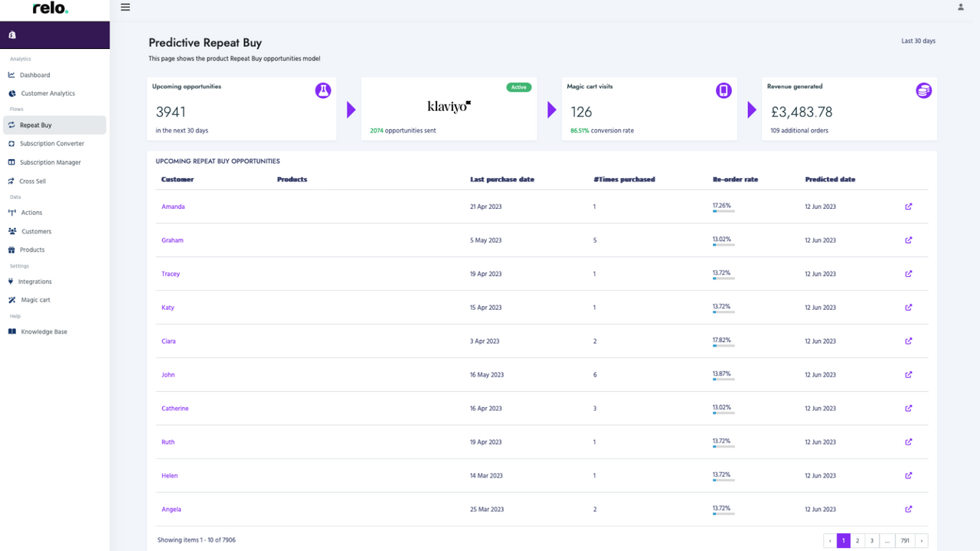Click the Shopify bag icon in purple bar
The image size is (980, 551).
(12, 35)
